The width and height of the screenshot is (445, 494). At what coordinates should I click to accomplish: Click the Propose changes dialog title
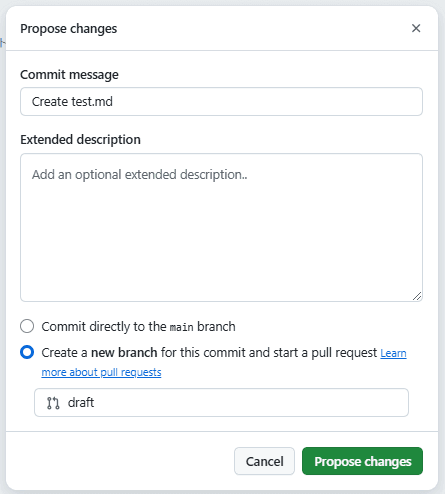point(69,29)
